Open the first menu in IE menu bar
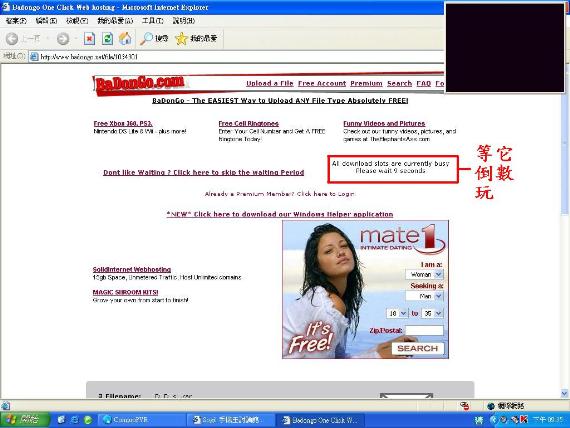This screenshot has width=570, height=428. pos(16,21)
